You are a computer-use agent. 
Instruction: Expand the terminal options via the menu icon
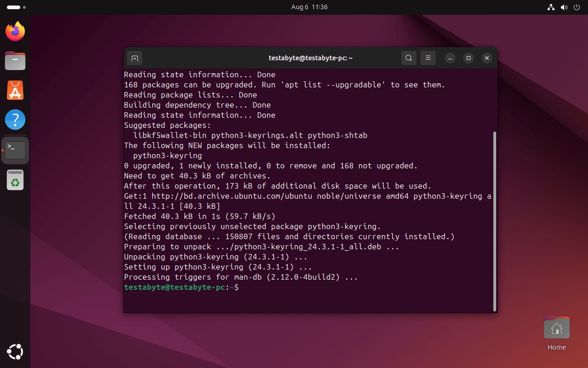pos(428,58)
